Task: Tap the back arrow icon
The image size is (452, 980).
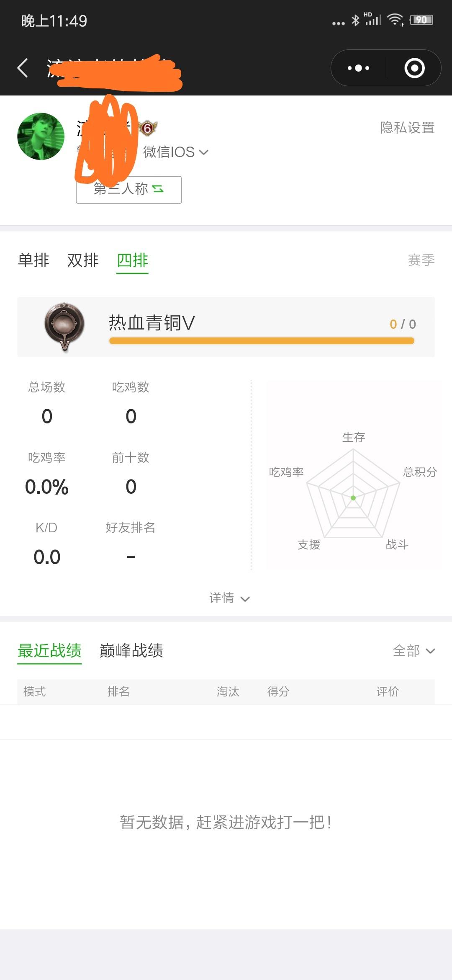Action: coord(23,68)
